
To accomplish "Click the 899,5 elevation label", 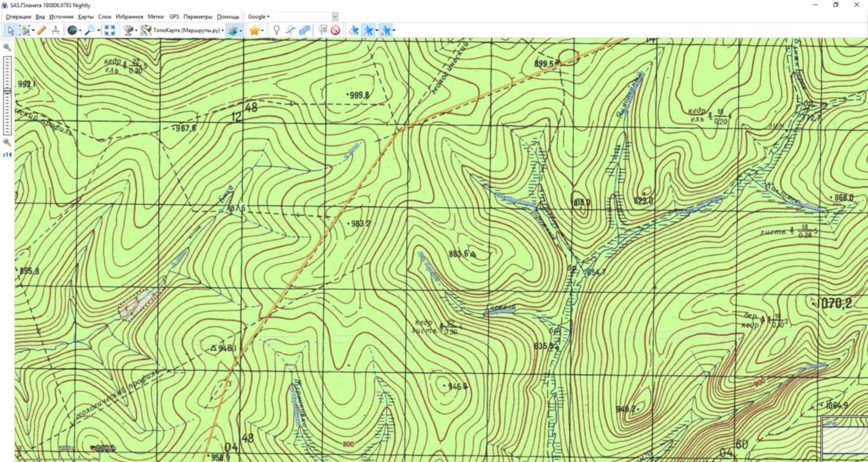I will pyautogui.click(x=544, y=64).
